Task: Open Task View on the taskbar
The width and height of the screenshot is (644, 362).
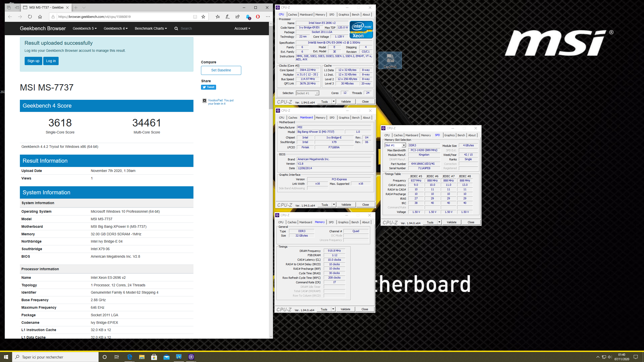Action: (x=117, y=357)
